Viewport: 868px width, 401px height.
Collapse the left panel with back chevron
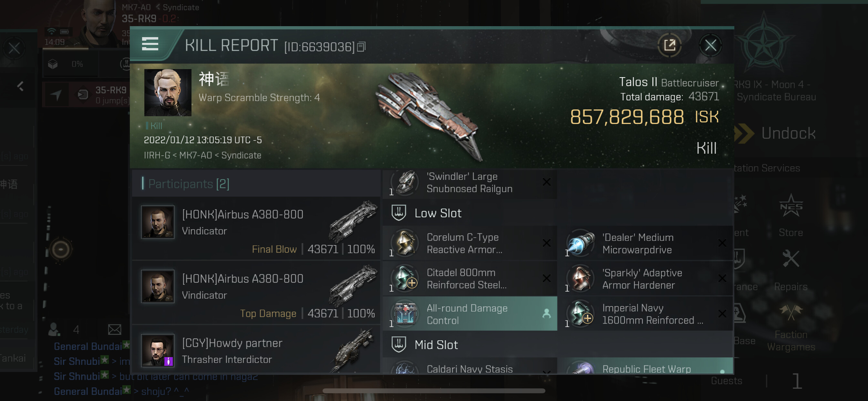(x=21, y=86)
